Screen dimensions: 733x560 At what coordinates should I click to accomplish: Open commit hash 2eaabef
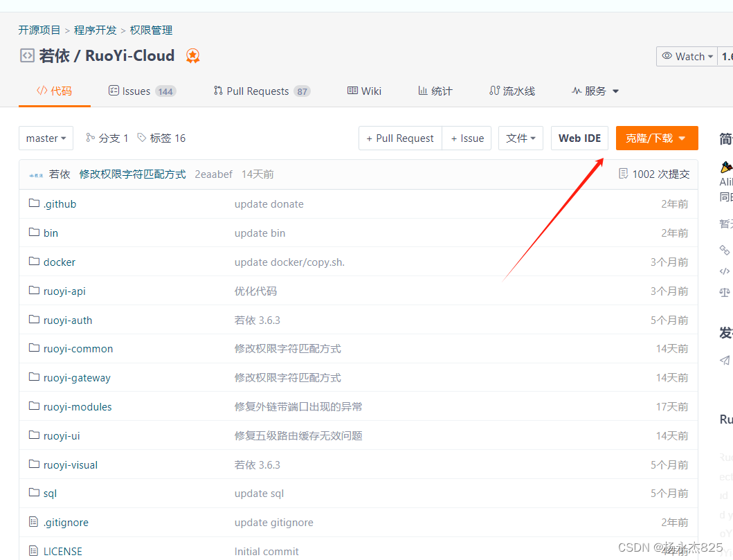tap(214, 174)
